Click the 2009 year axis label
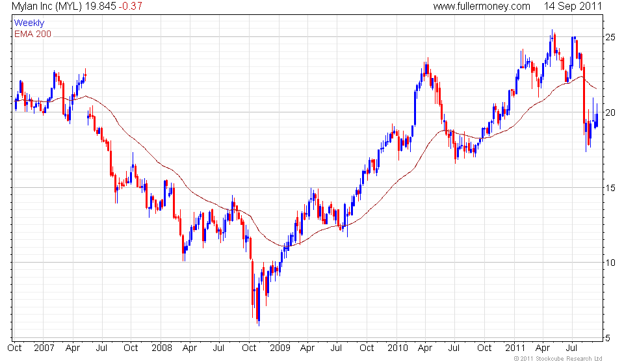Image resolution: width=637 pixels, height=364 pixels. pyautogui.click(x=280, y=348)
